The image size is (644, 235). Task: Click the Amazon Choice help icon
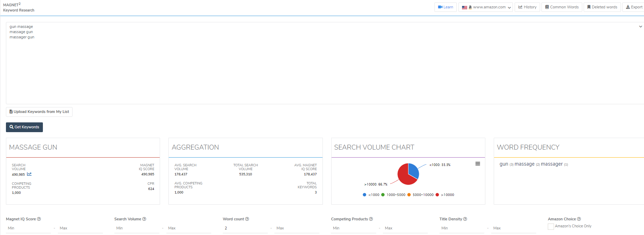[x=579, y=219]
